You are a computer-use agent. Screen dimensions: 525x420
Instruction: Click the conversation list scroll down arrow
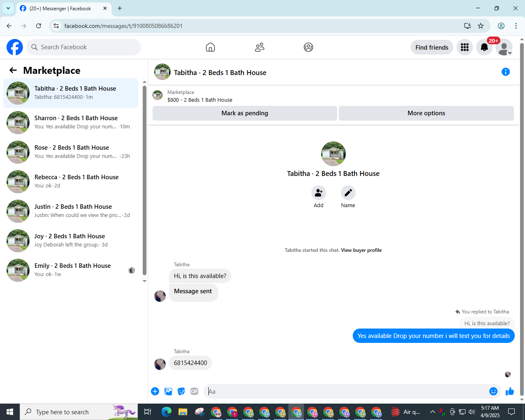(x=144, y=281)
